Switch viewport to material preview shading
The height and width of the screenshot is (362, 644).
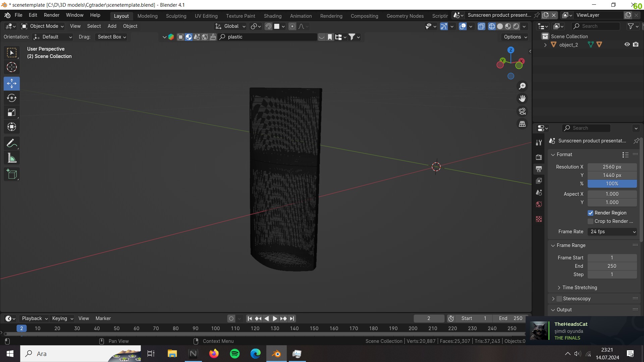click(508, 26)
